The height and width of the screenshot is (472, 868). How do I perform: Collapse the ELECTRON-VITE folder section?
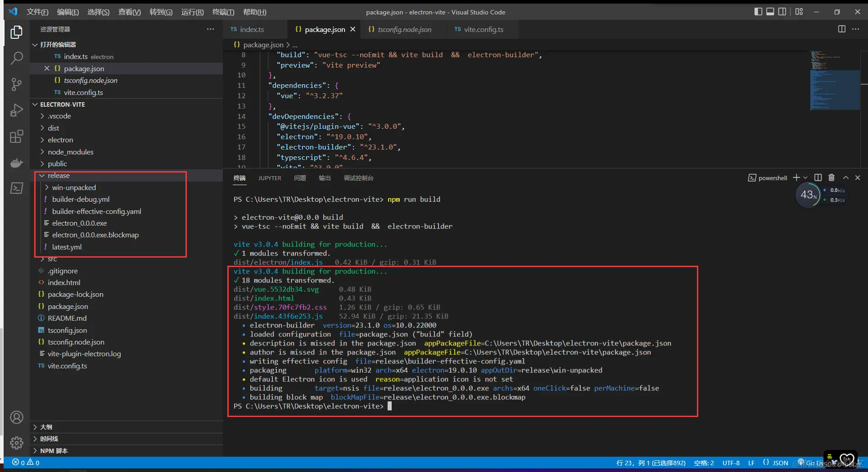coord(35,104)
